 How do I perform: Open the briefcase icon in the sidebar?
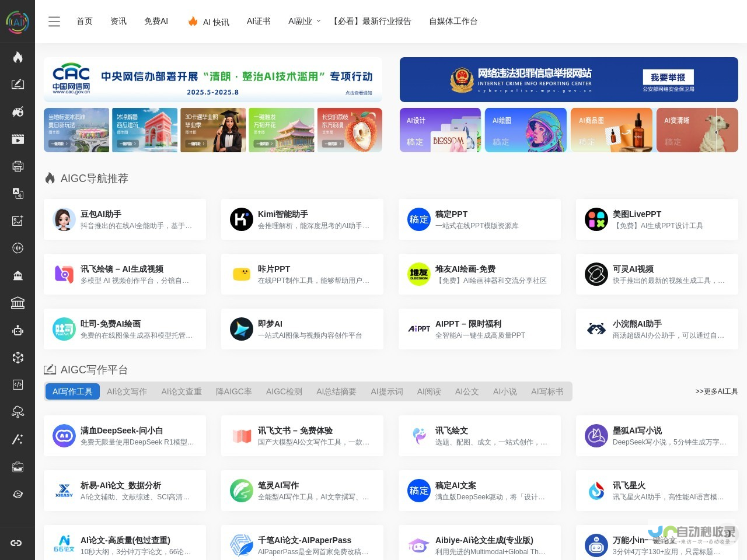[x=18, y=467]
